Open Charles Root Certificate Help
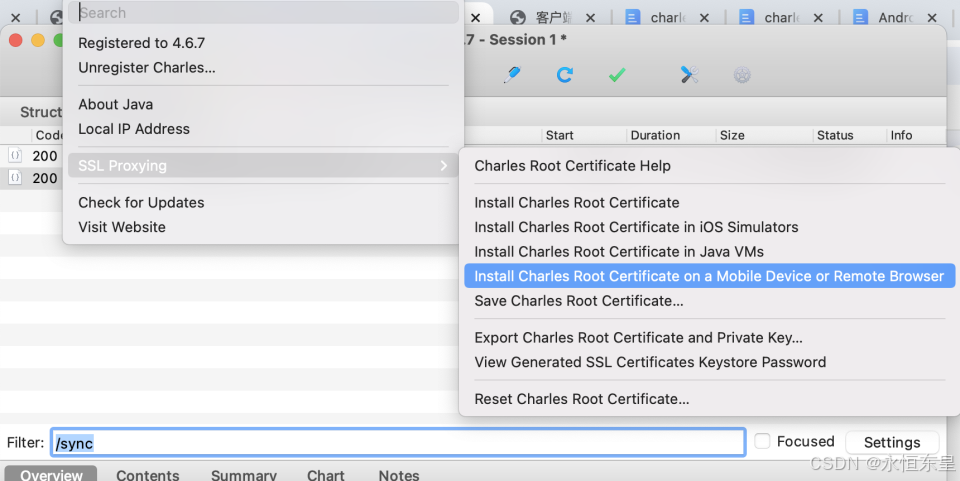960x481 pixels. (x=572, y=166)
